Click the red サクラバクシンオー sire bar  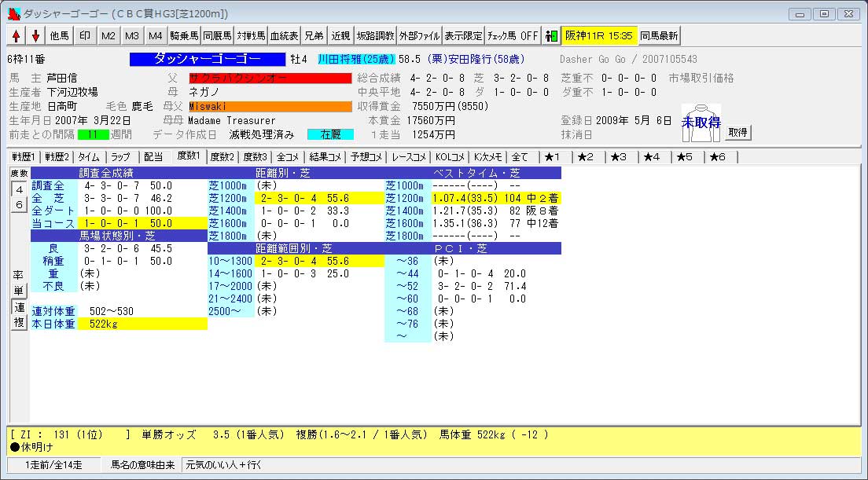pos(270,78)
